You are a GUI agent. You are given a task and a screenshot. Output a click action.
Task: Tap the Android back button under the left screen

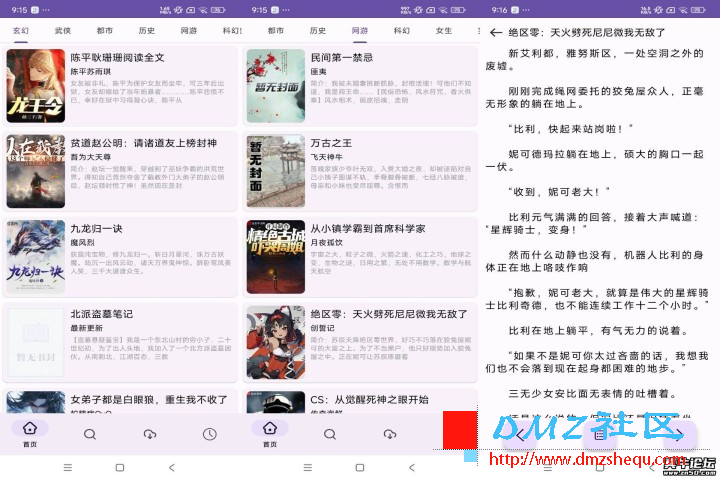click(x=172, y=467)
